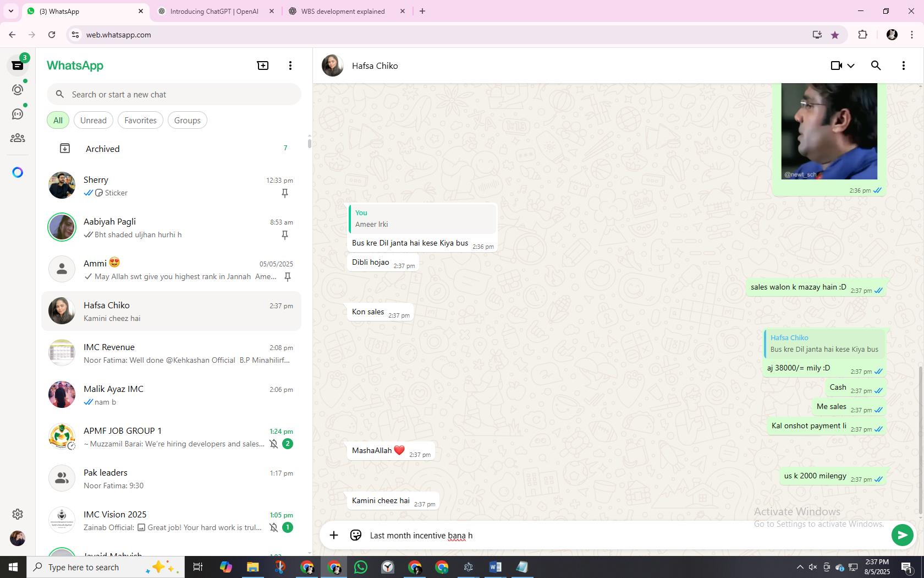
Task: Open the Chrome menu dots
Action: pos(912,35)
